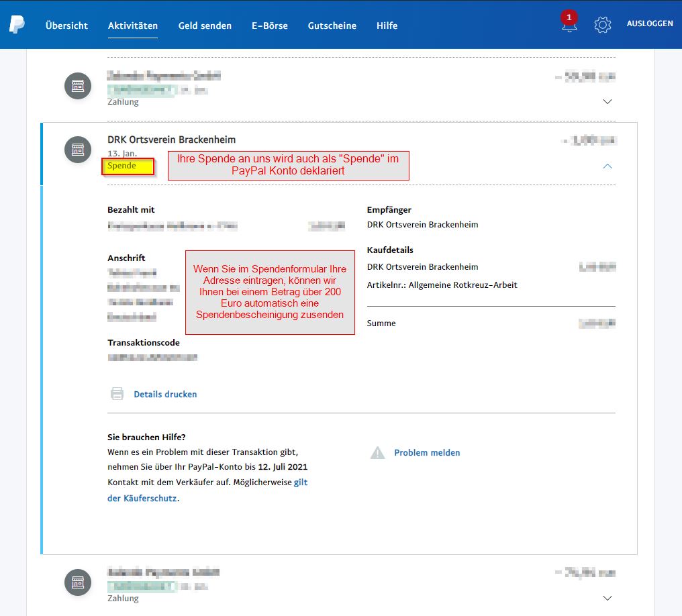Click the warning triangle icon beside Problem melden
This screenshot has width=682, height=616.
[x=377, y=452]
